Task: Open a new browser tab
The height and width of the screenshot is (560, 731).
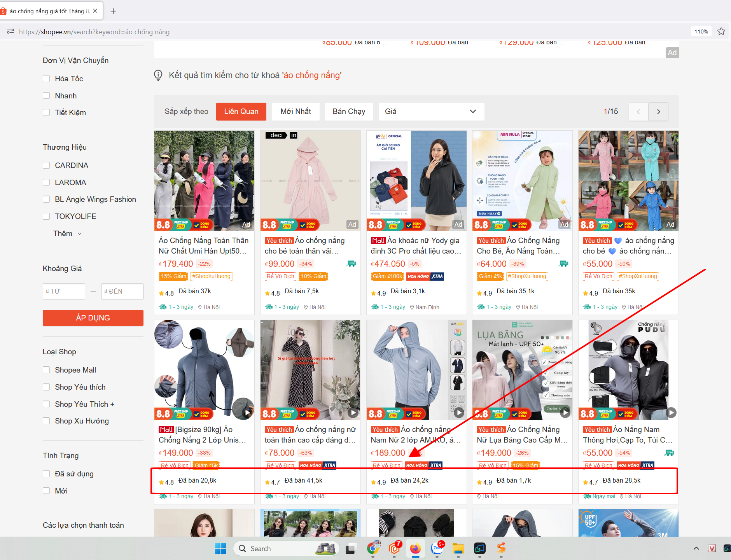Action: [x=113, y=11]
